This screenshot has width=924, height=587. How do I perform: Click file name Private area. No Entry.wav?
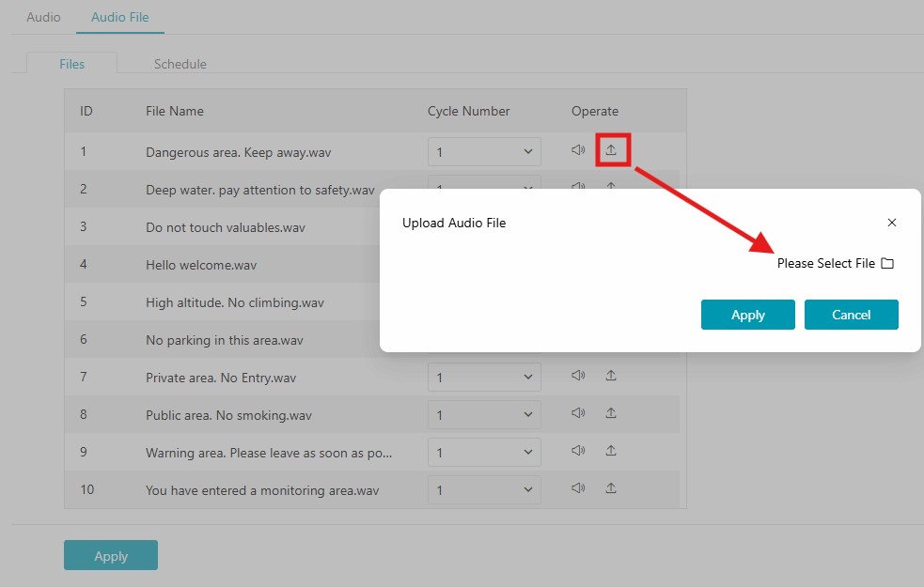pyautogui.click(x=220, y=378)
